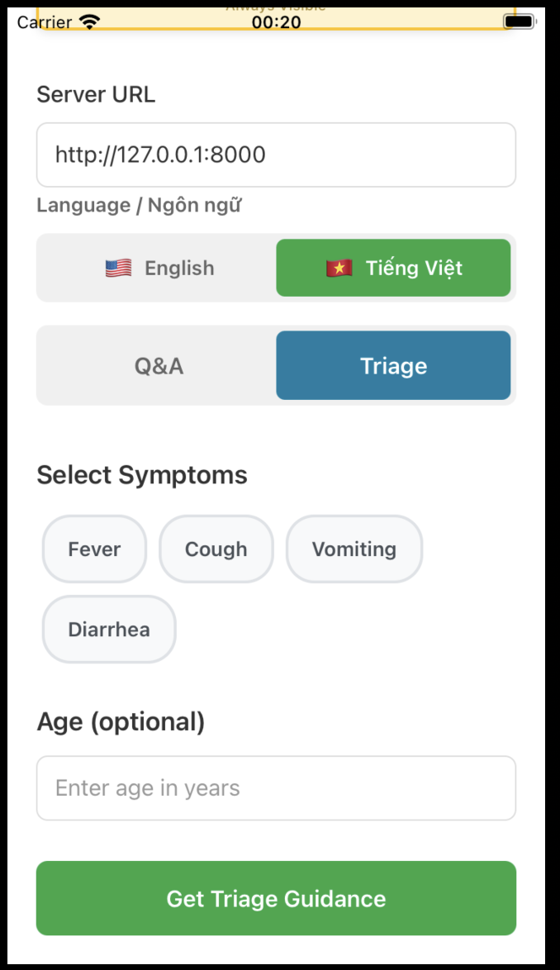560x970 pixels.
Task: Toggle the Fever symptom chip
Action: [93, 548]
